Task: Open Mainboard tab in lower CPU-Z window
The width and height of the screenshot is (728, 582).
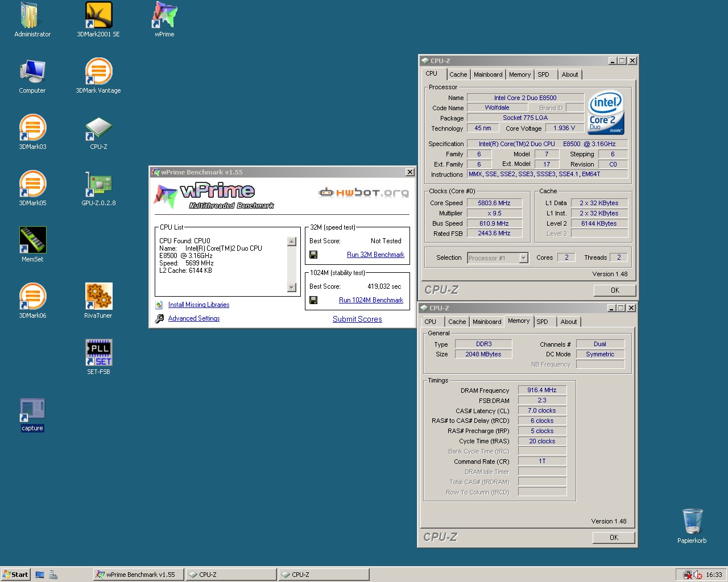Action: point(487,322)
